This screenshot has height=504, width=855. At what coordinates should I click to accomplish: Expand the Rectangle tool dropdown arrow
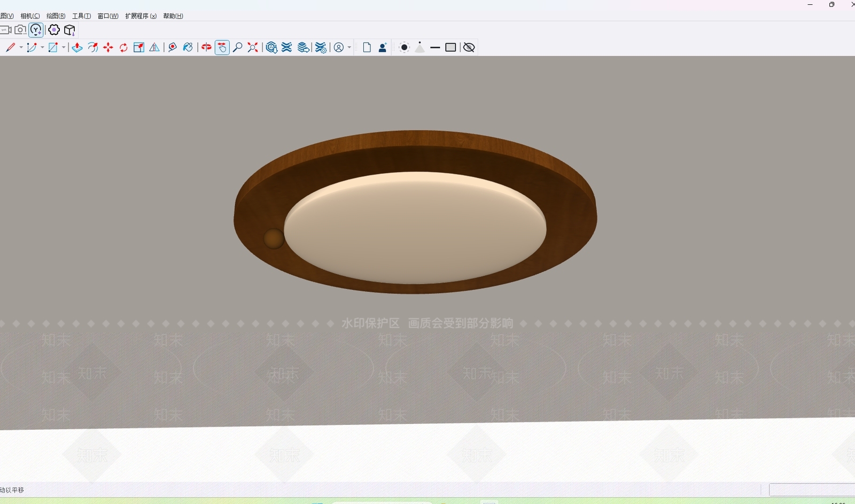64,48
